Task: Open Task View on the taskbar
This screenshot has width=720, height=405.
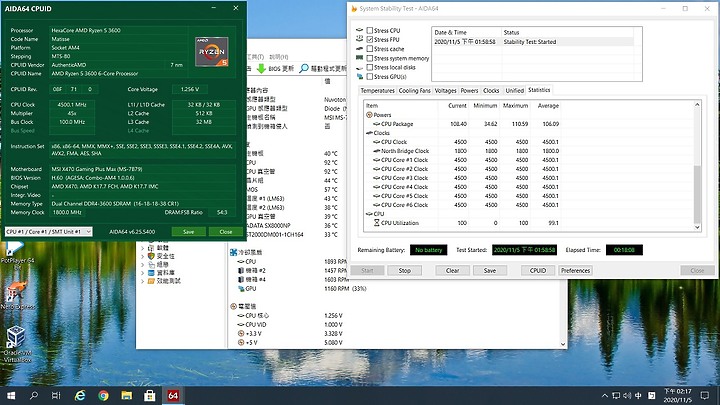Action: [56, 395]
